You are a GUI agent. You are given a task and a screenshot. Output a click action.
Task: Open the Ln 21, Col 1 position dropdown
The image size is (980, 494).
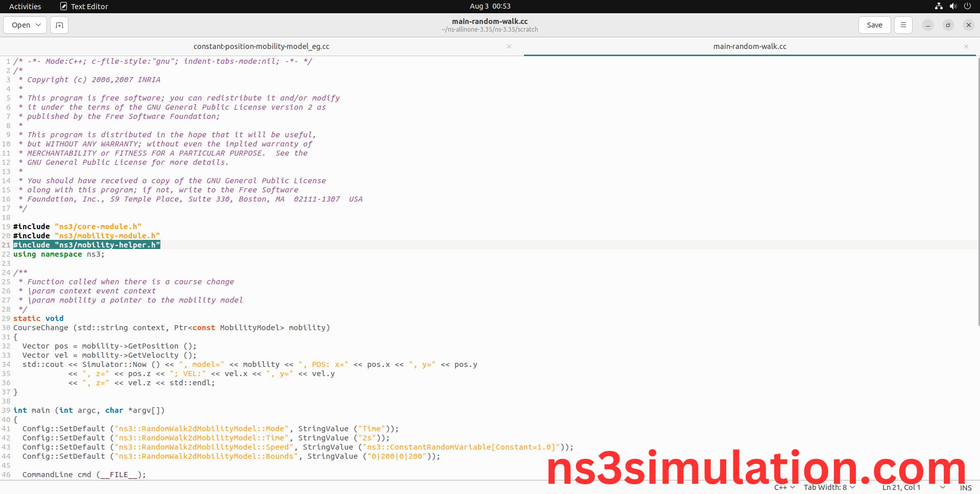[913, 487]
